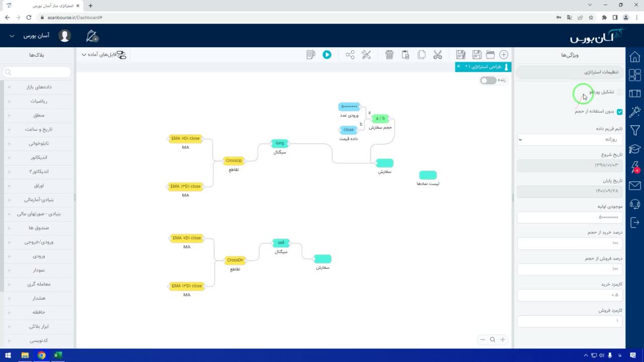The height and width of the screenshot is (362, 644).
Task: Expand the اندیکاتور blocks category
Action: (x=38, y=157)
